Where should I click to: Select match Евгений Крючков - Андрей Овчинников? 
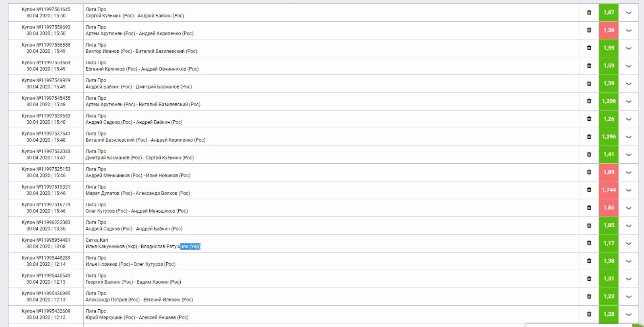pyautogui.click(x=142, y=69)
